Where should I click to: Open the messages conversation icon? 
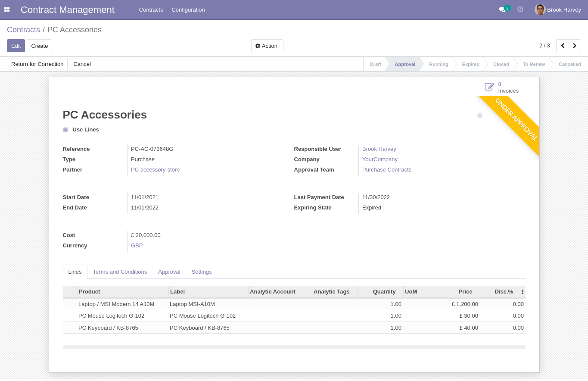tap(502, 9)
